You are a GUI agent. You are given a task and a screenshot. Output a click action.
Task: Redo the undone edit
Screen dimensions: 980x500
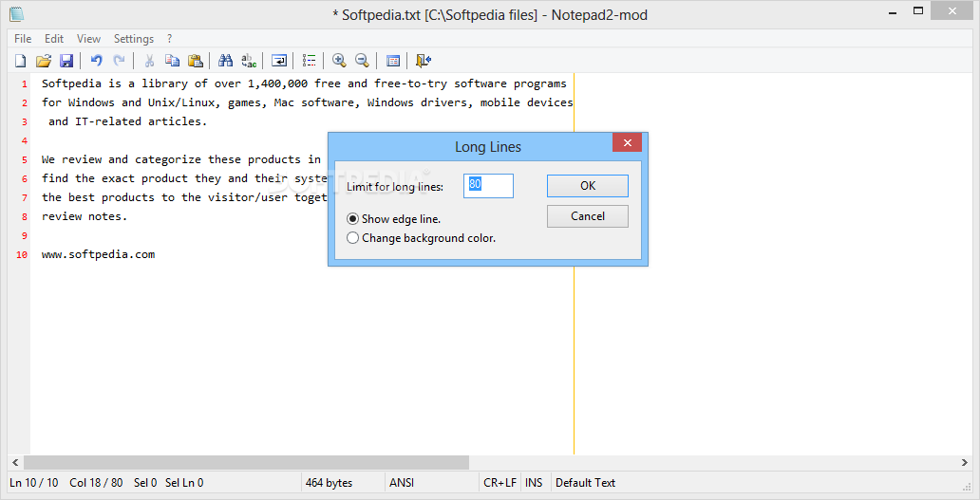pos(119,61)
